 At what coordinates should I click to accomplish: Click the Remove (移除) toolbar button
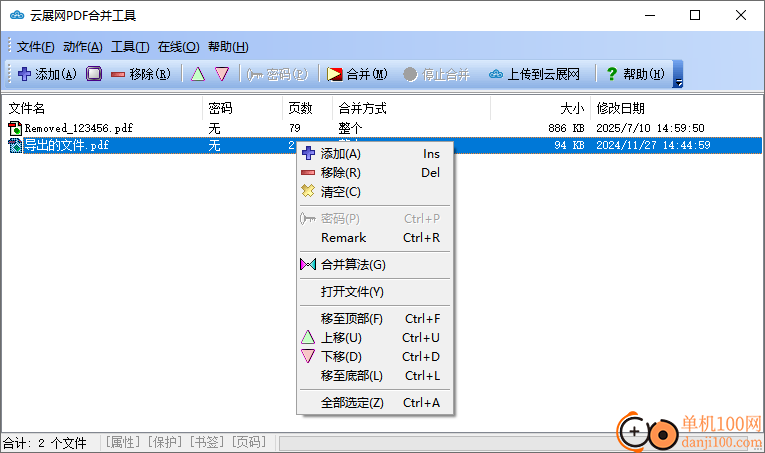coord(141,74)
